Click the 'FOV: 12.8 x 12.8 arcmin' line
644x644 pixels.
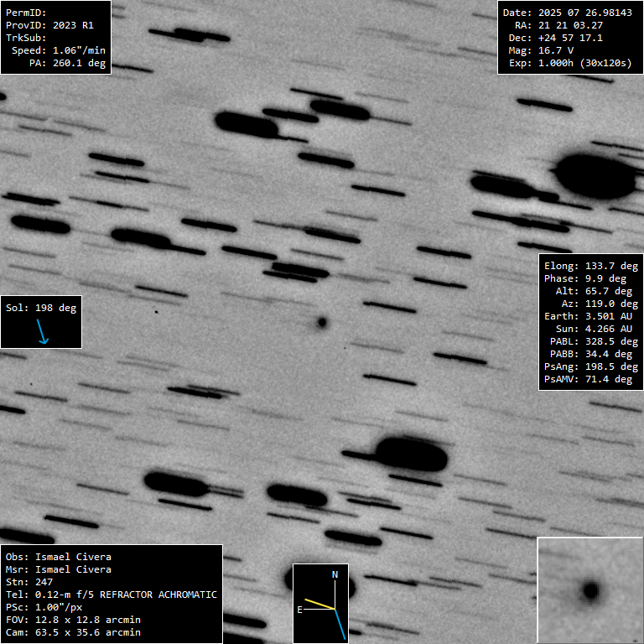pos(73,620)
